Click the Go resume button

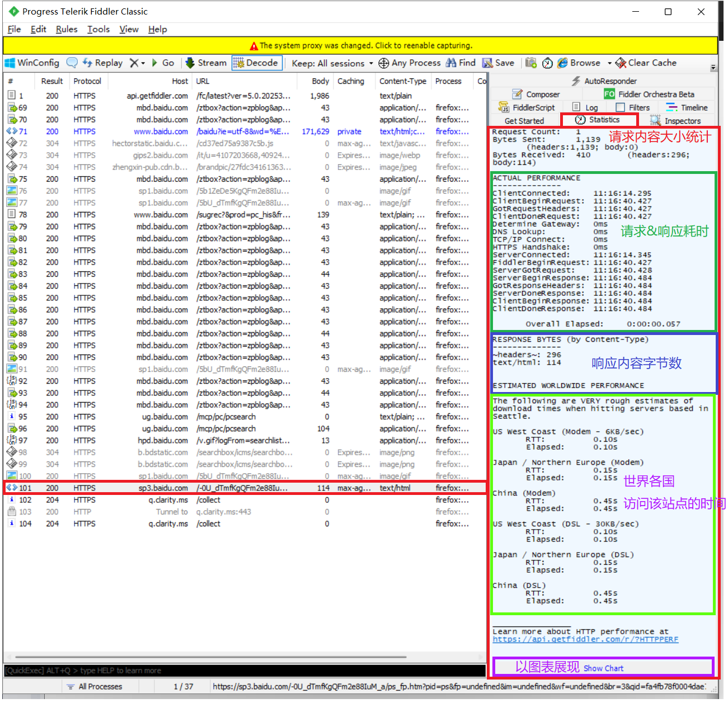point(163,63)
